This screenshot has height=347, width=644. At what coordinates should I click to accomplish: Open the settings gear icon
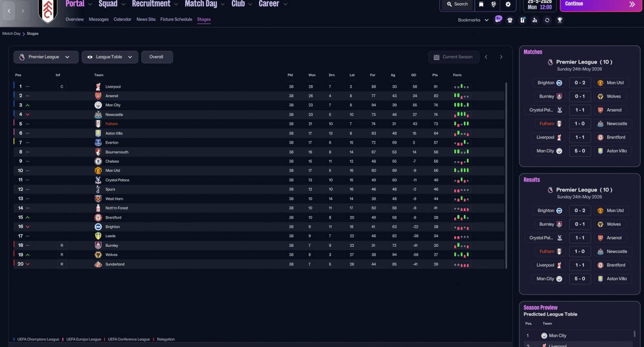coord(508,4)
